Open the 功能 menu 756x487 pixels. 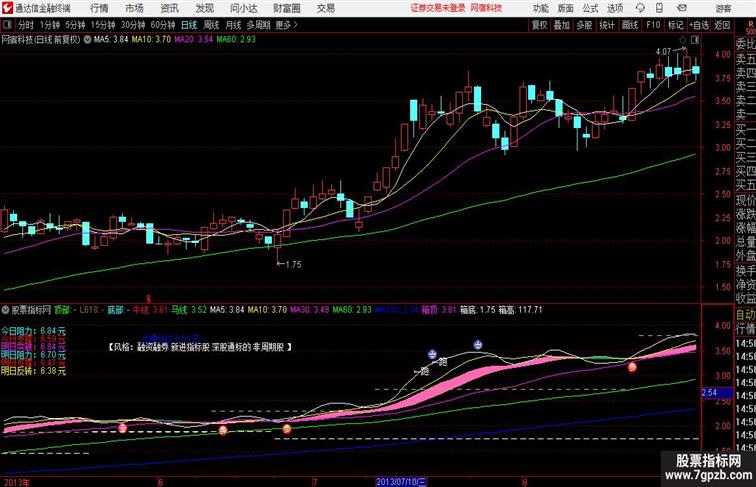[540, 8]
